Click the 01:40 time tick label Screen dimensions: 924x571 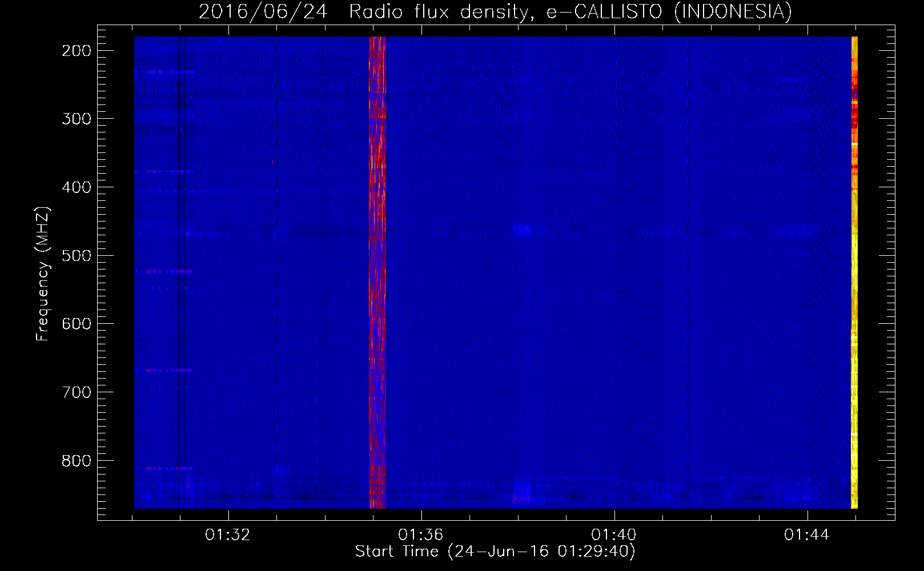[x=614, y=534]
